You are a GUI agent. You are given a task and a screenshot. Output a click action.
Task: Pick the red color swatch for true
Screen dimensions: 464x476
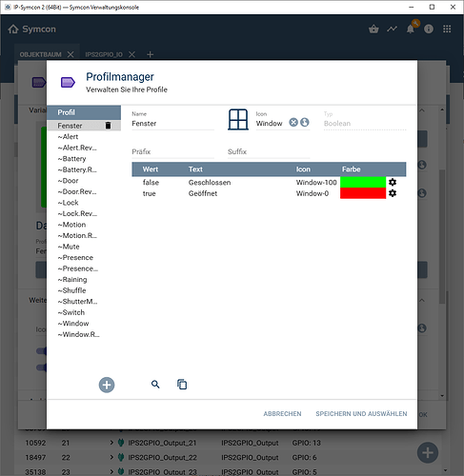(363, 193)
